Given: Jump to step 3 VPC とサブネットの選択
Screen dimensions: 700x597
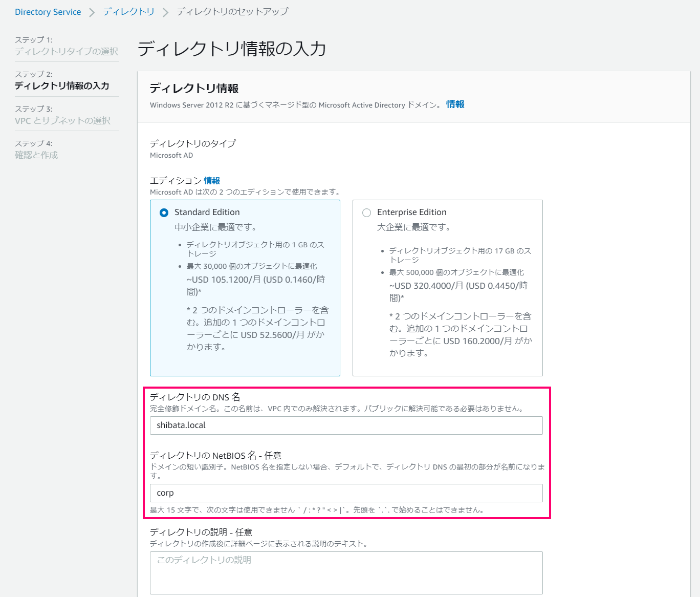Looking at the screenshot, I should (x=62, y=120).
